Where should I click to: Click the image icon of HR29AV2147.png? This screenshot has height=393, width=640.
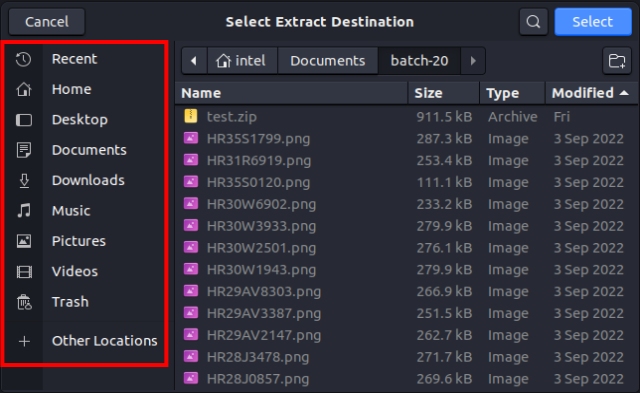click(x=191, y=335)
